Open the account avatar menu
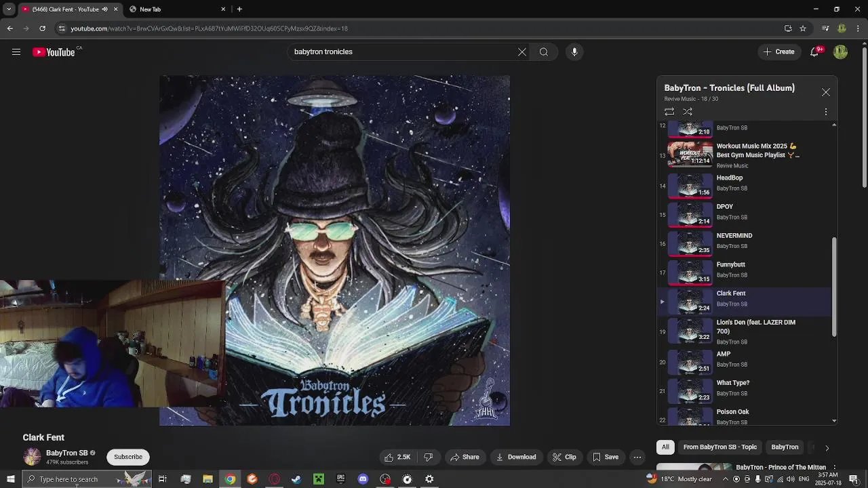 coord(840,52)
